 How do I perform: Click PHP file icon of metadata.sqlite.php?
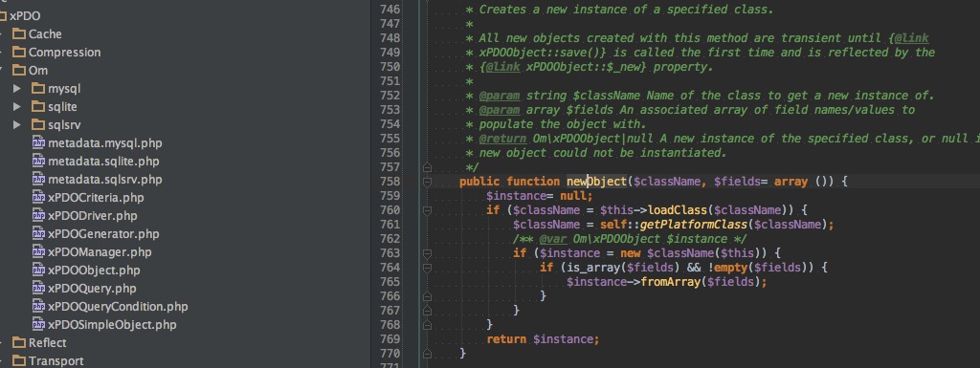(x=38, y=161)
